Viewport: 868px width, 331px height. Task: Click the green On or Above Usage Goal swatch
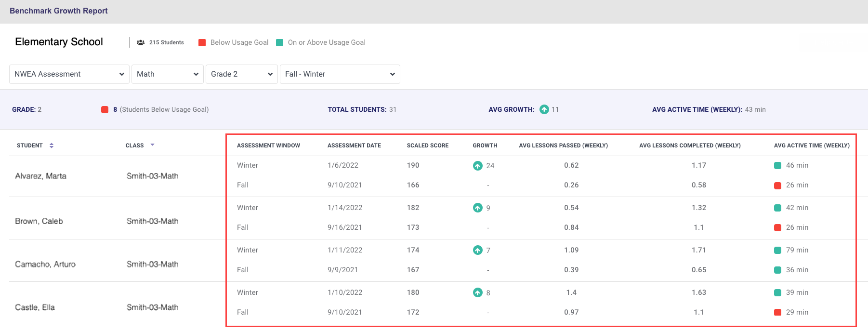(279, 42)
